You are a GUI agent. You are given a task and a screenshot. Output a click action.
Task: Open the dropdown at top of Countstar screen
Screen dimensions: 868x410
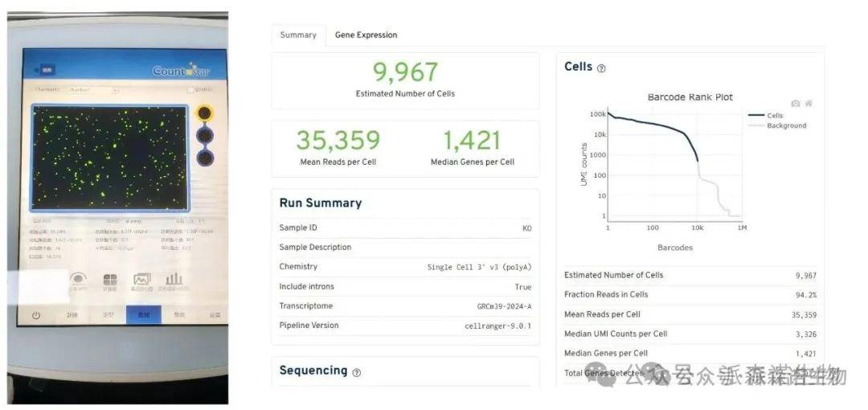click(x=92, y=90)
